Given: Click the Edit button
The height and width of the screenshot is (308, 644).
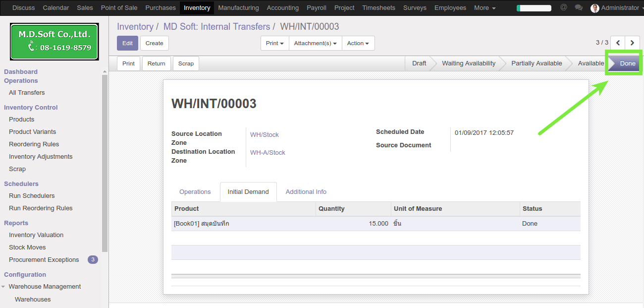Looking at the screenshot, I should point(127,43).
